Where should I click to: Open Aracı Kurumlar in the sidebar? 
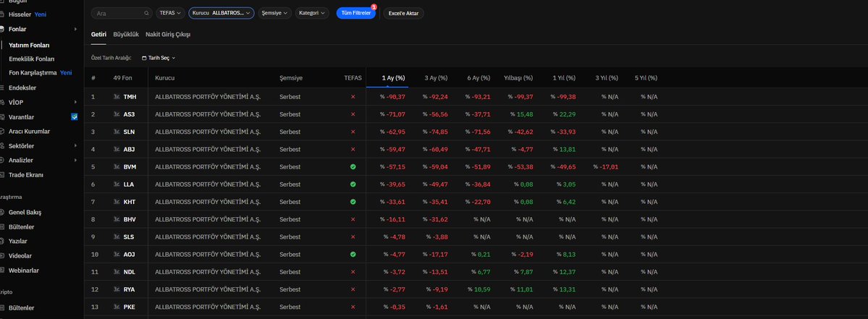(x=29, y=132)
